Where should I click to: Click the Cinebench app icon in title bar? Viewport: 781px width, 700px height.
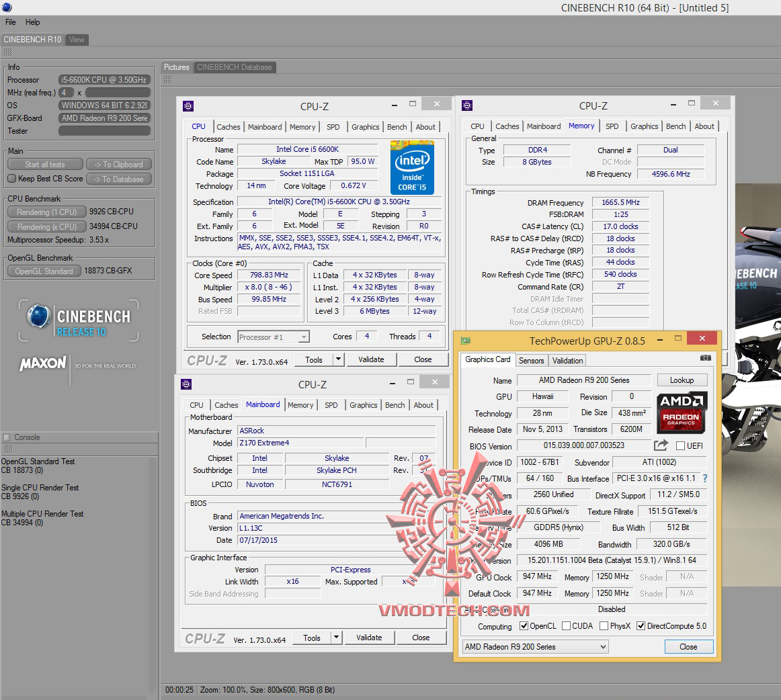pos(7,7)
